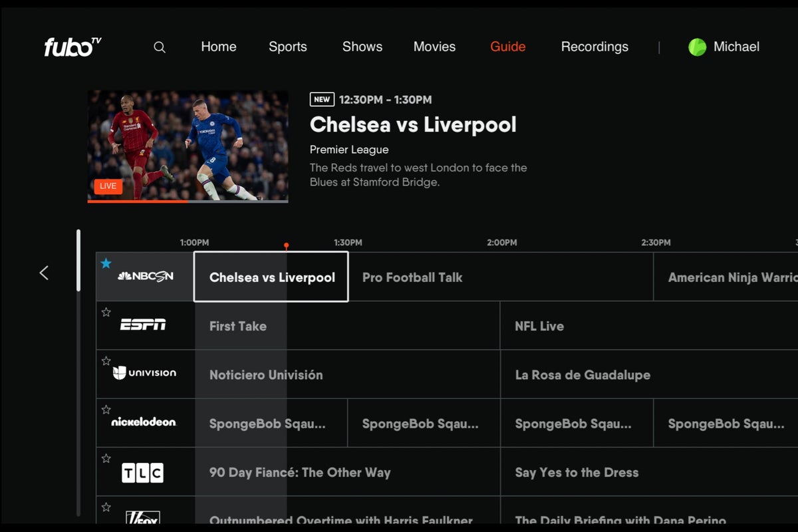Select the Nickelodeon channel logo
Image resolution: width=798 pixels, height=532 pixels.
tap(144, 422)
